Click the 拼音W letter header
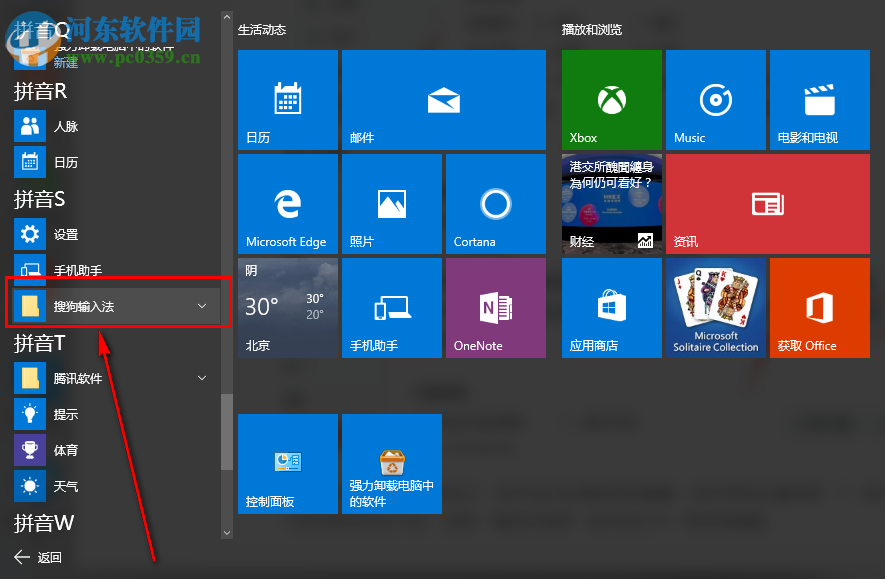The height and width of the screenshot is (579, 885). click(43, 523)
